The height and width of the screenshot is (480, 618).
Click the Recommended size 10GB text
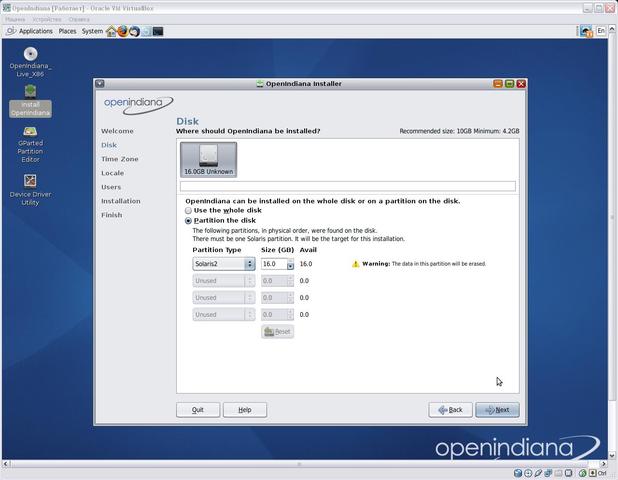(459, 131)
